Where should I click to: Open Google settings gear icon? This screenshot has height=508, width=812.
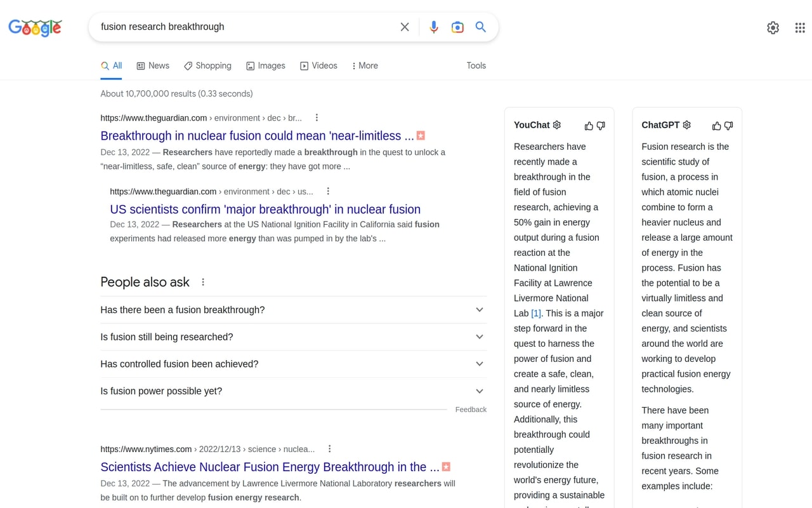[x=773, y=27]
